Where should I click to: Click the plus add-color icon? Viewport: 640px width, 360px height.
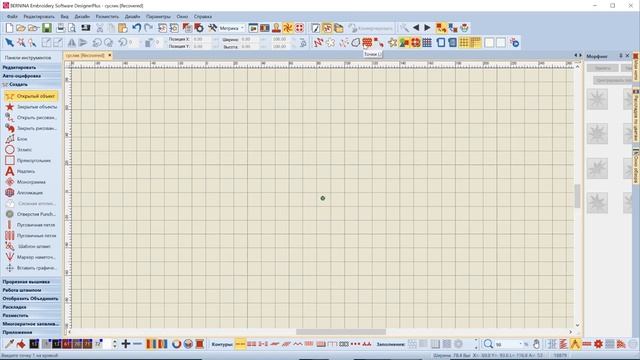(x=126, y=344)
